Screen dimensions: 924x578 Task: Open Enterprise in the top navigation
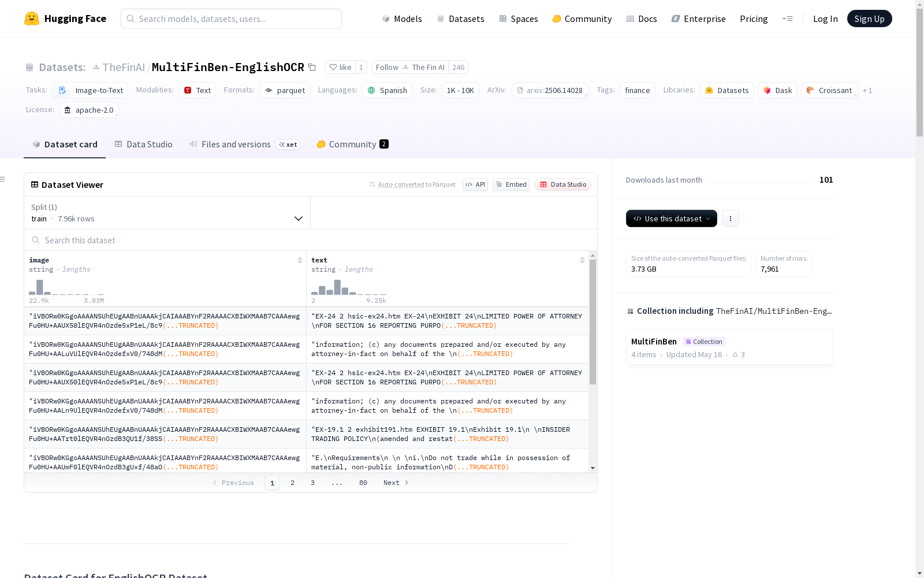(x=698, y=18)
